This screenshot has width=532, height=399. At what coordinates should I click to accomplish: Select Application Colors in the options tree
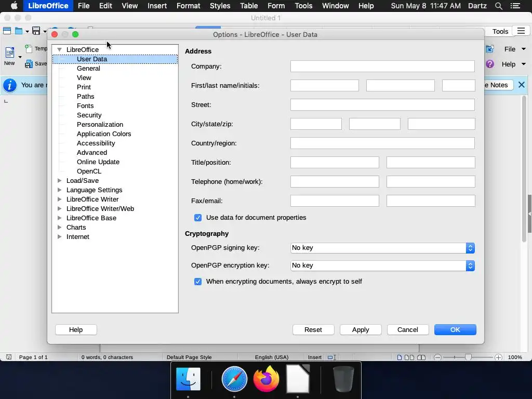pos(104,134)
